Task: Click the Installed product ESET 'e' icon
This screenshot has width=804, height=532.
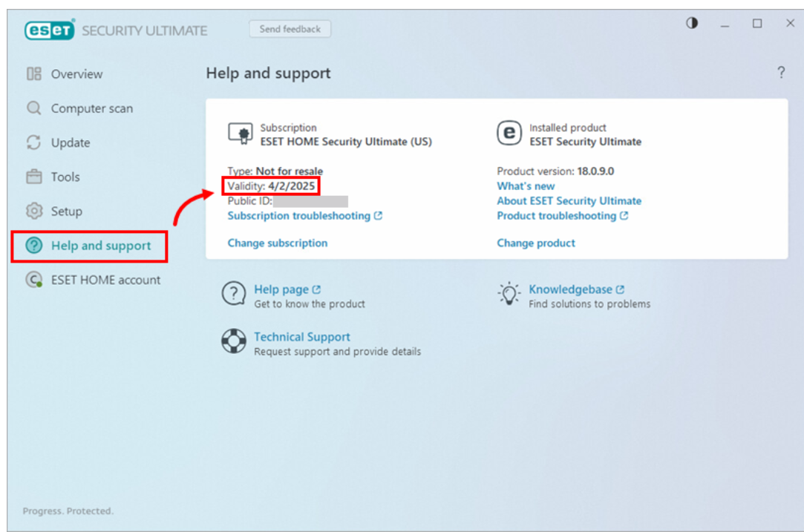Action: click(509, 134)
